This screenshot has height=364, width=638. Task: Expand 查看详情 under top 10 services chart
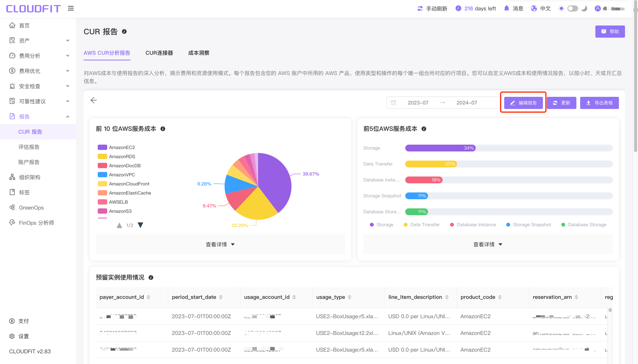(220, 244)
